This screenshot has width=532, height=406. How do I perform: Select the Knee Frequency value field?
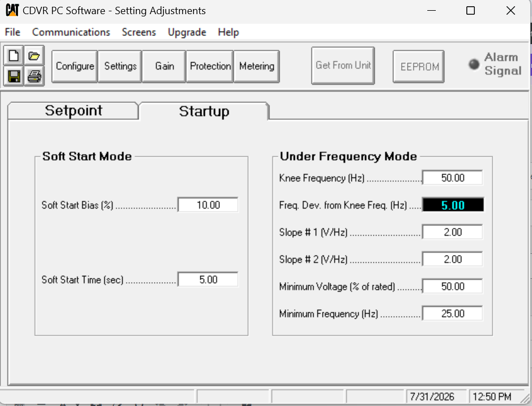[453, 178]
